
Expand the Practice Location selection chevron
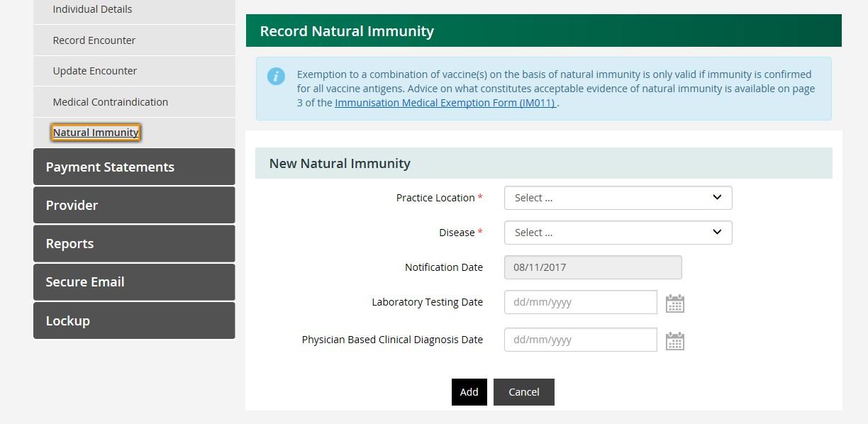coord(716,197)
